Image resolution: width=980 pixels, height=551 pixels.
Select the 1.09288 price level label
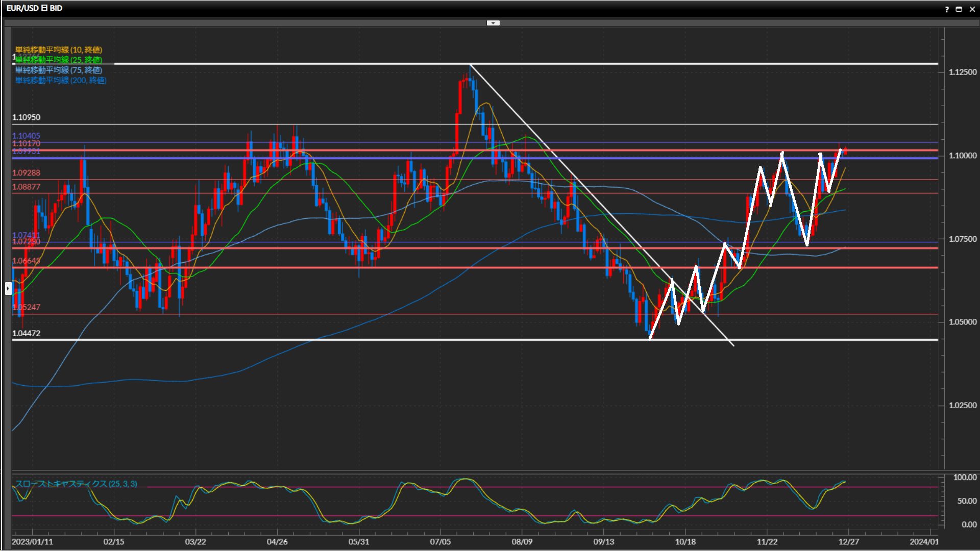coord(26,173)
